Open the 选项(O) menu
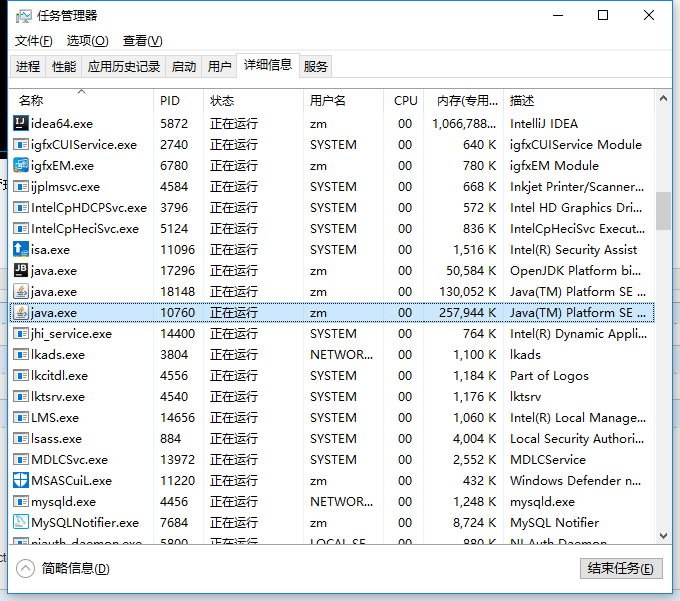 [x=88, y=41]
